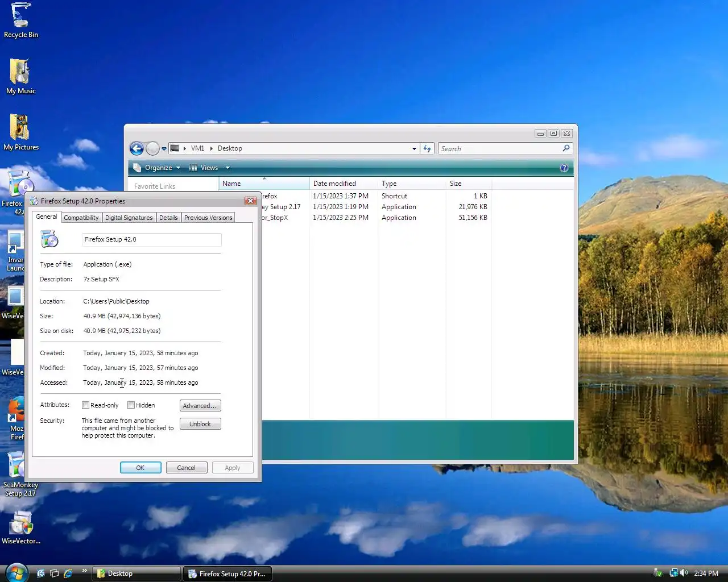Screen dimensions: 728x582
Task: Open the Windows Start orb
Action: 16,573
